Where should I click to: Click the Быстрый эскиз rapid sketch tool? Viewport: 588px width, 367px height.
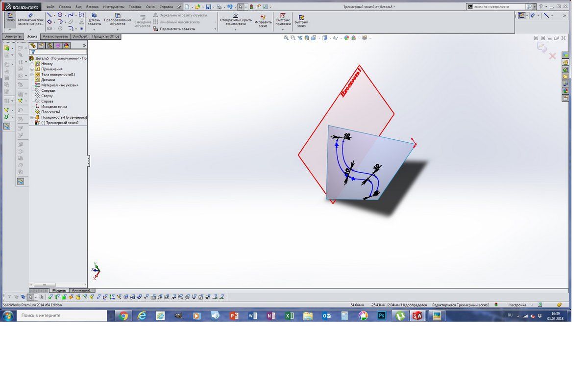[x=301, y=20]
